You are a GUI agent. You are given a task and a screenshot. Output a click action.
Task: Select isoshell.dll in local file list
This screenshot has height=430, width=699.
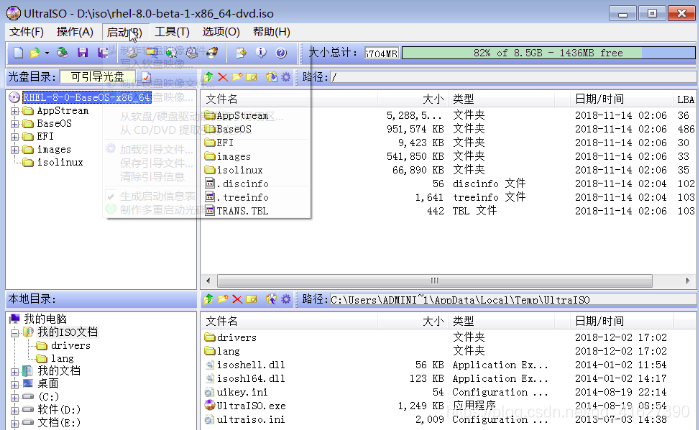[251, 364]
